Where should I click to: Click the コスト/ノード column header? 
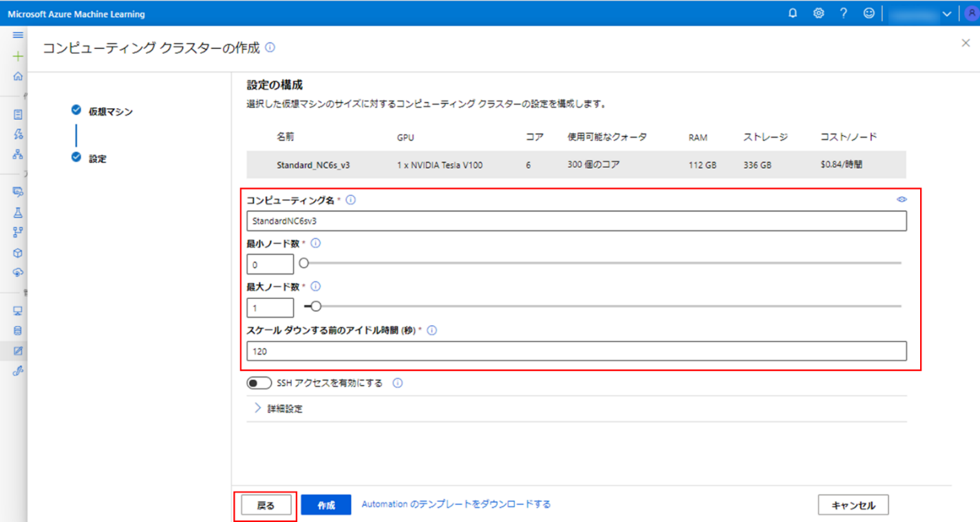point(849,137)
